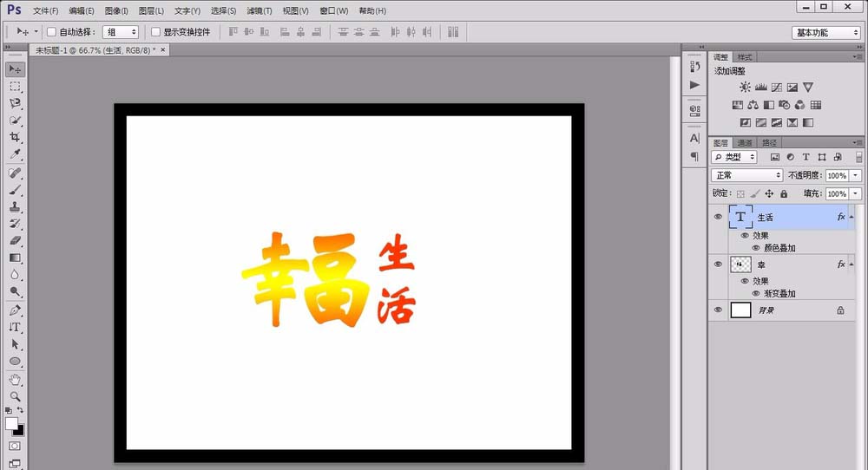
Task: Select the Hand tool
Action: [15, 380]
